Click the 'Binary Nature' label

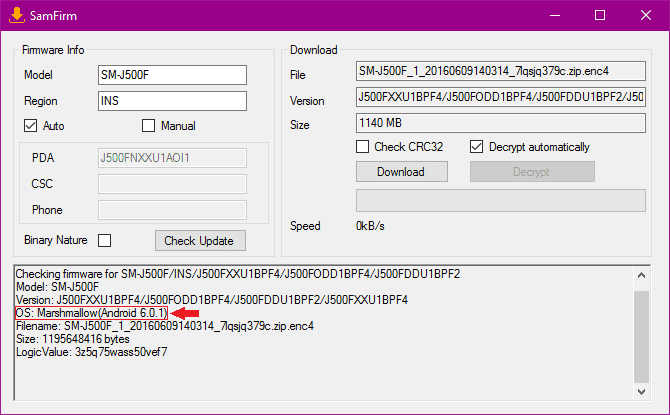pos(56,240)
